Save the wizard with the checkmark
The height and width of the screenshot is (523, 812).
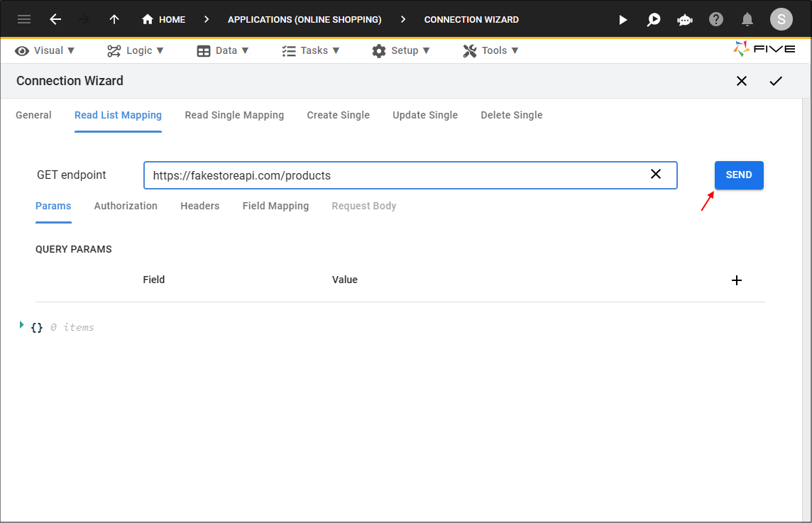[x=775, y=81]
